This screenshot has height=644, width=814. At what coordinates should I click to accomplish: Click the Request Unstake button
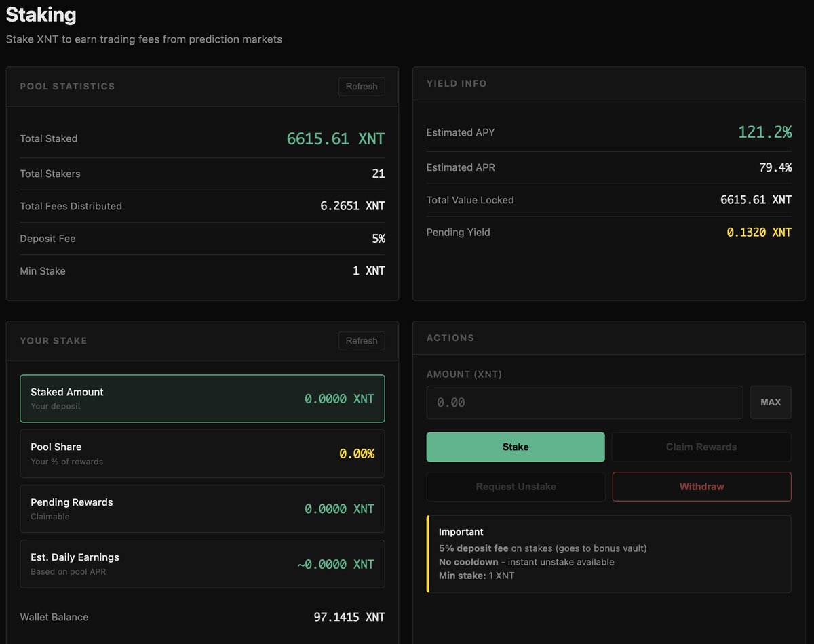pyautogui.click(x=516, y=487)
